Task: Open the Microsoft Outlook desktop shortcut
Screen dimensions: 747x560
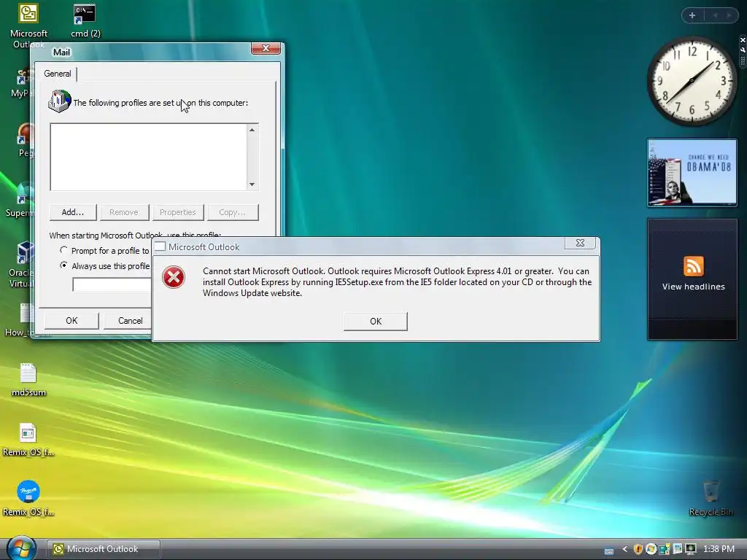Action: 28,25
